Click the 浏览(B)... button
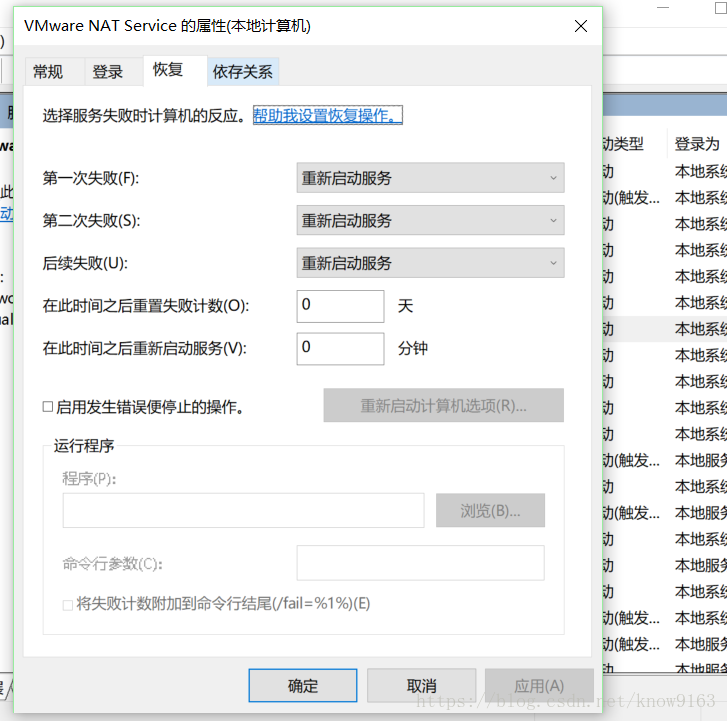 (x=490, y=510)
